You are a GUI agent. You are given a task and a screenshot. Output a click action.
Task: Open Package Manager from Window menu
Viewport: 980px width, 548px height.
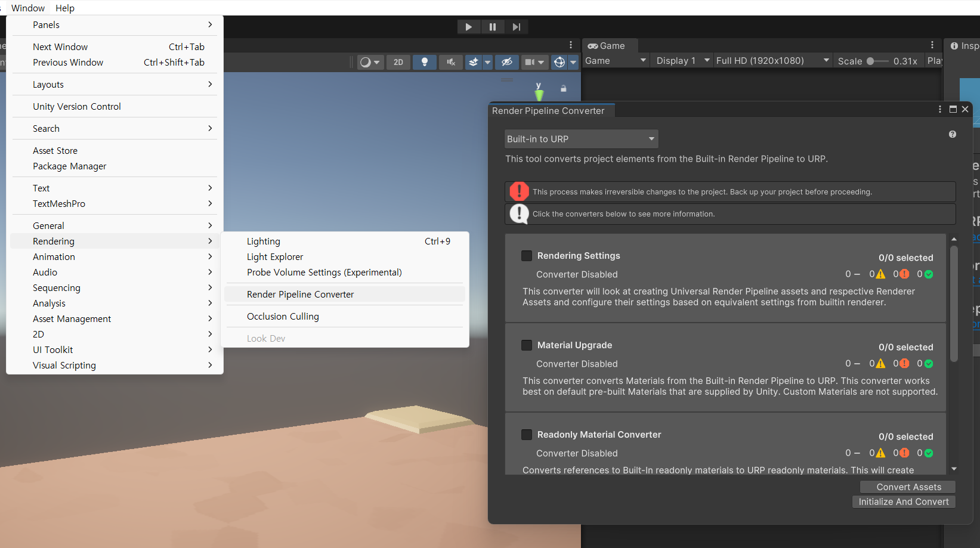115,166
